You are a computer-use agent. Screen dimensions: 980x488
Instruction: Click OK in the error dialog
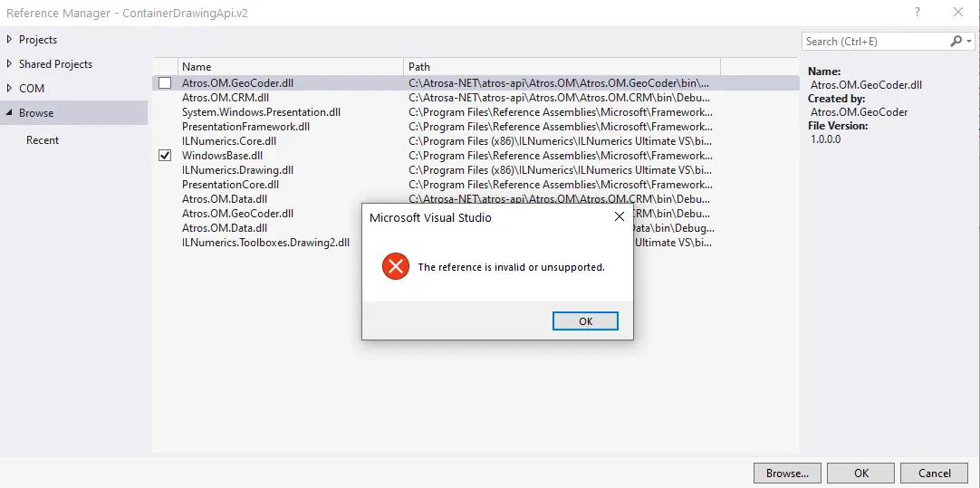click(586, 321)
